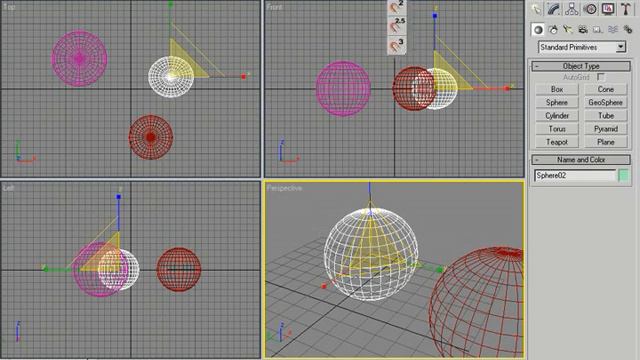Click the Perspective viewport label
Viewport: 640px width, 360px height.
click(x=284, y=188)
